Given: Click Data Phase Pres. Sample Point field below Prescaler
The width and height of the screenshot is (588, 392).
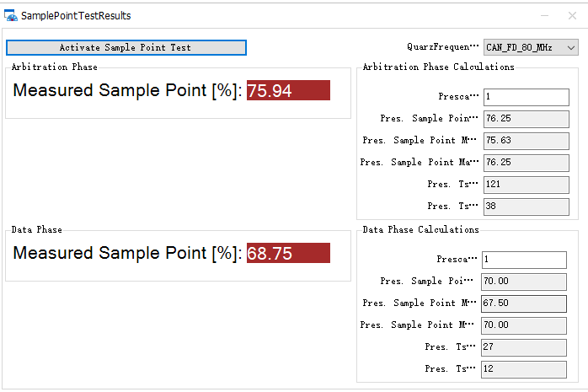Looking at the screenshot, I should pyautogui.click(x=524, y=282).
